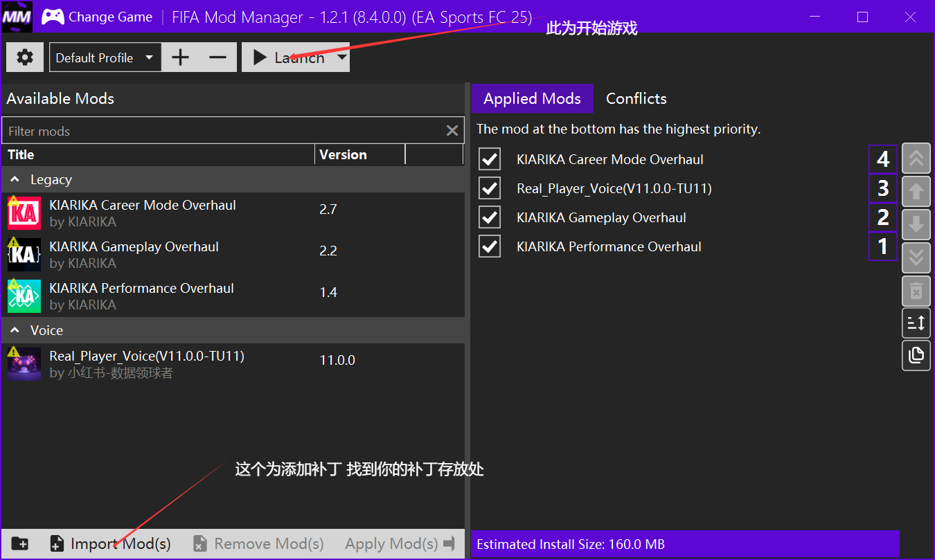Select KIARIKA Career Mode Overhaul in Available Mods
Viewport: 935px width, 560px height.
coord(233,213)
